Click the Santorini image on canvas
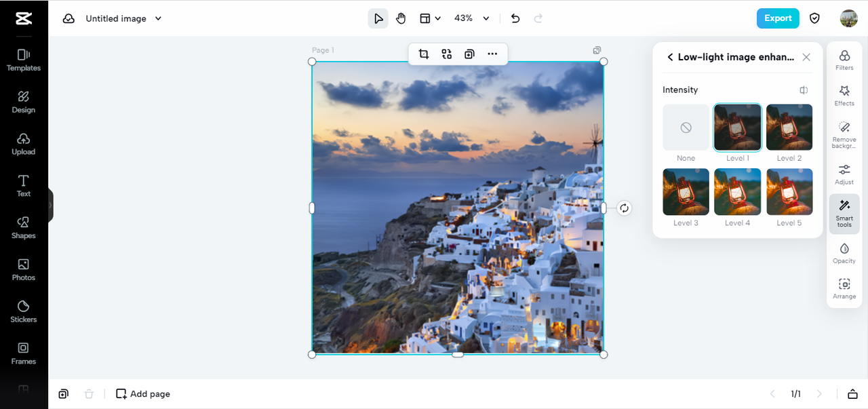 [x=458, y=208]
